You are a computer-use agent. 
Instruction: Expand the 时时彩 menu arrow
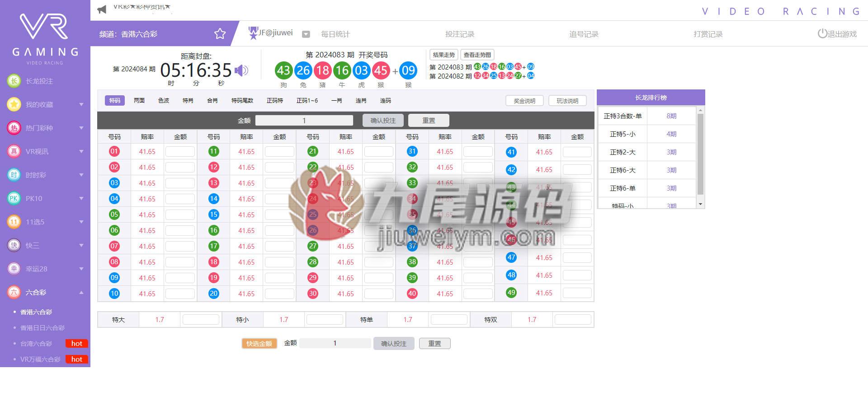pos(81,175)
